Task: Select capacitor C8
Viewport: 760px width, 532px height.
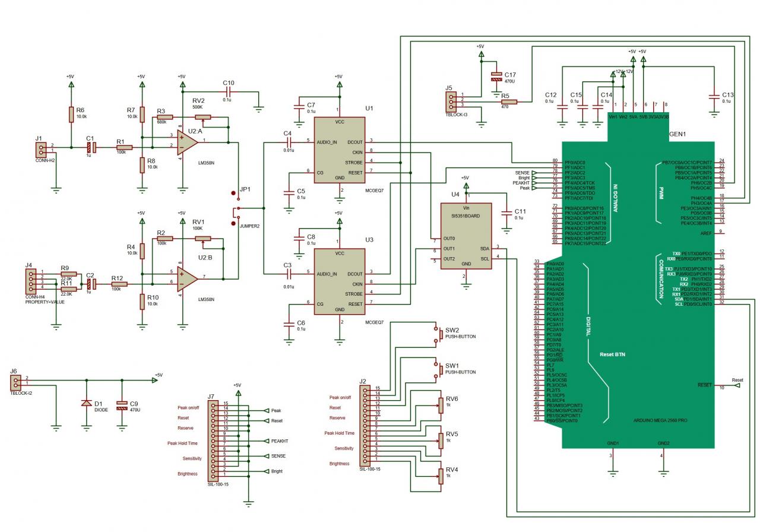Action: pyautogui.click(x=299, y=238)
